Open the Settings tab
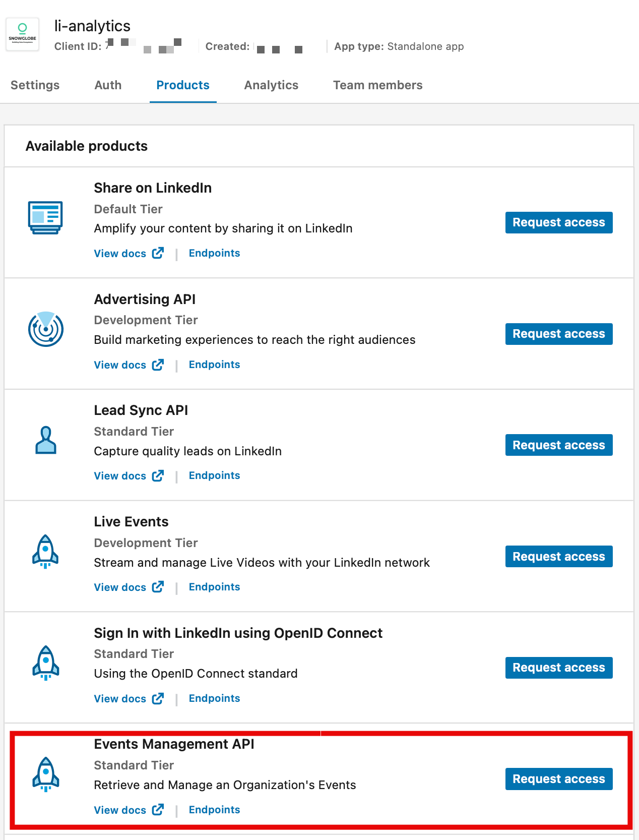Screen dimensions: 639x840 click(x=35, y=85)
